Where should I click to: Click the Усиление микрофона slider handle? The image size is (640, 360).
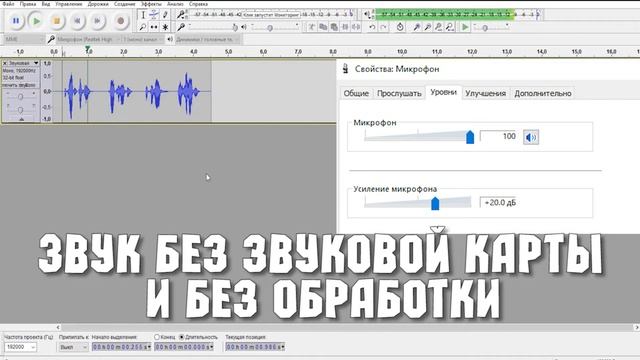tap(435, 203)
